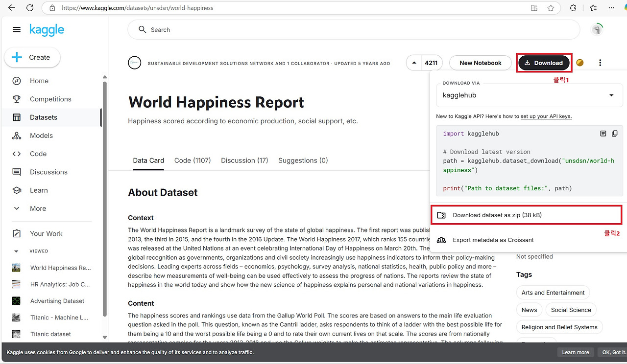Reload the page in the browser
Image resolution: width=627 pixels, height=364 pixels.
pyautogui.click(x=30, y=8)
